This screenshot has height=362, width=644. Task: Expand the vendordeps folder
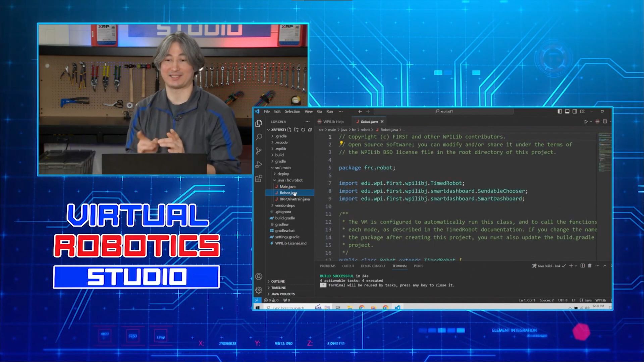285,205
